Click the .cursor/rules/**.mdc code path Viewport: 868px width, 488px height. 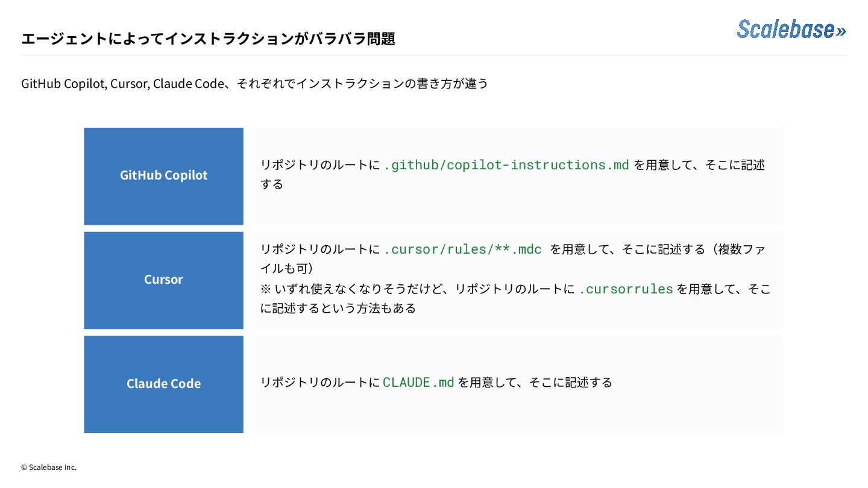coord(463,249)
